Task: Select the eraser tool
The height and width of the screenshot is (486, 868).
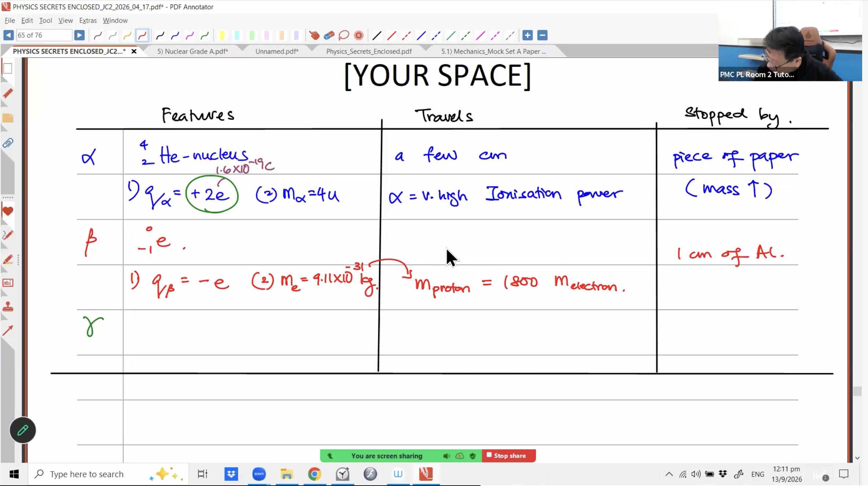Action: pos(329,35)
